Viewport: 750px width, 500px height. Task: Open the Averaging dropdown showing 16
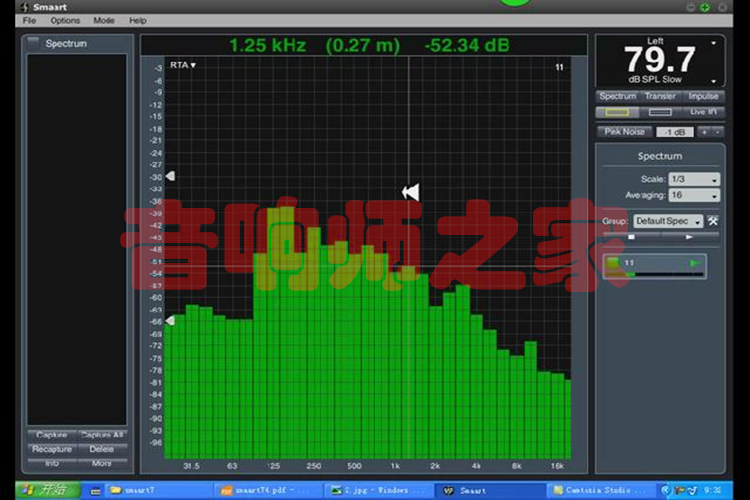tap(694, 195)
